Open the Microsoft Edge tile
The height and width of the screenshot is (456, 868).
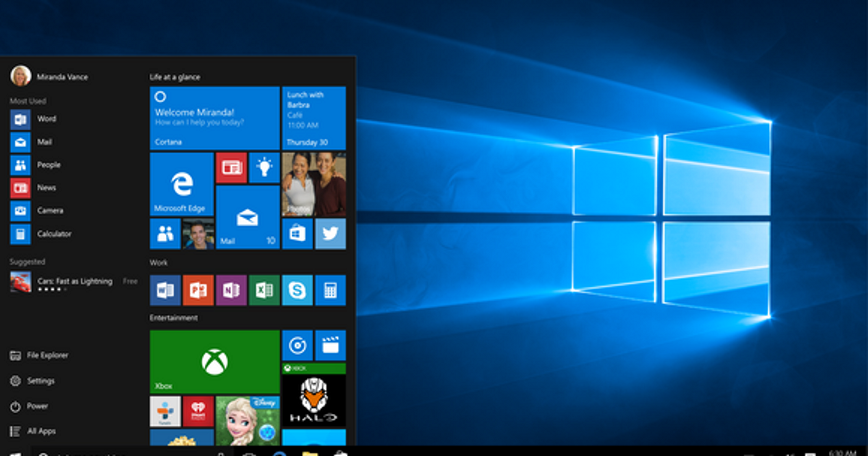(181, 184)
